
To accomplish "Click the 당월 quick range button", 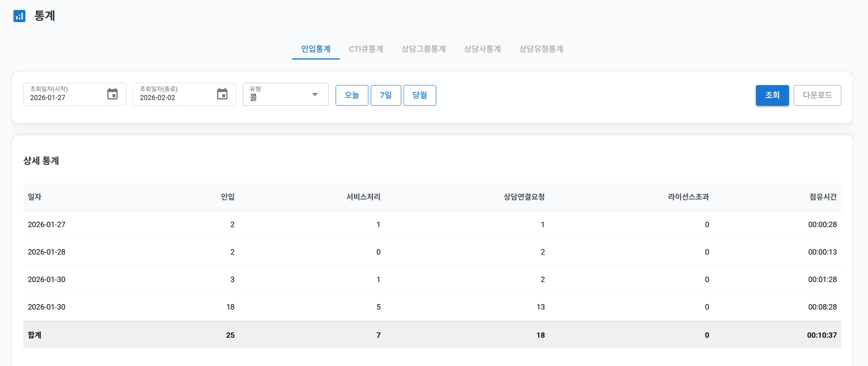I will point(420,95).
